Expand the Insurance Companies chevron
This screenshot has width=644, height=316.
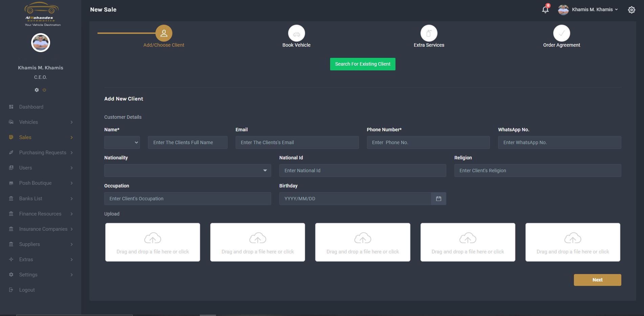pyautogui.click(x=71, y=229)
